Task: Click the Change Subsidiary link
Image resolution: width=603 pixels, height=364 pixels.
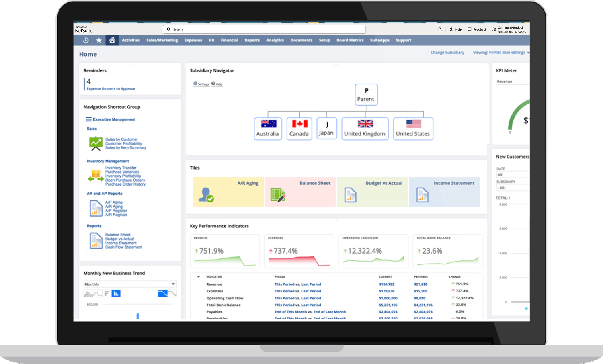Action: click(x=447, y=53)
